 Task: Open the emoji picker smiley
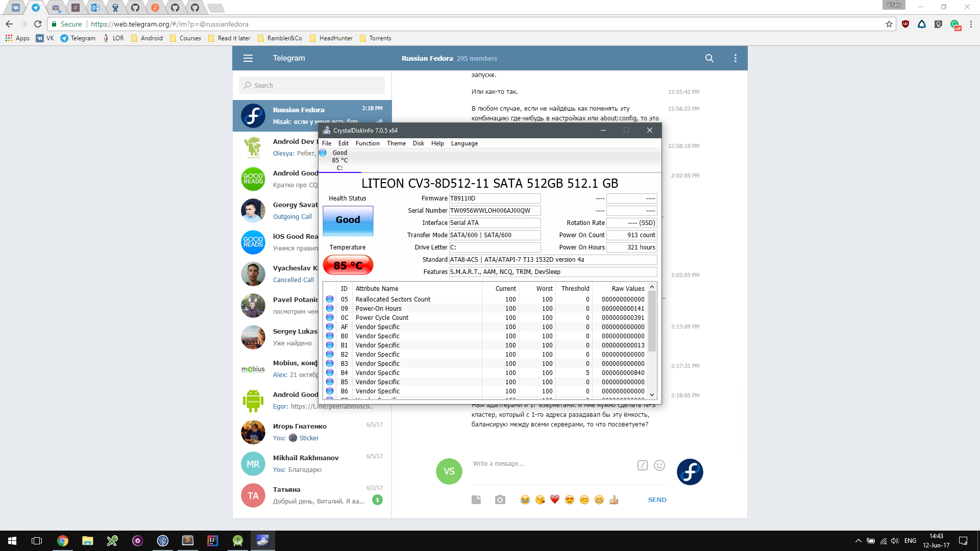tap(659, 465)
